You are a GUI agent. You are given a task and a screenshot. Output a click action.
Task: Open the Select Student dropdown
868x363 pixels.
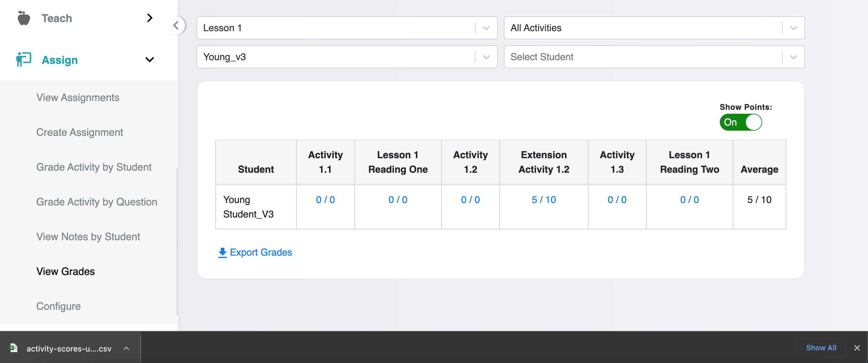tap(654, 57)
